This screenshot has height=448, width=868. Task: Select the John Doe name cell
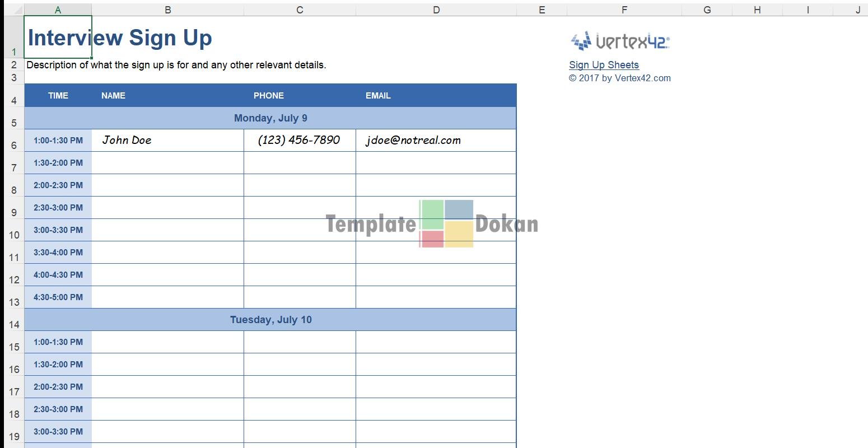[x=167, y=141]
